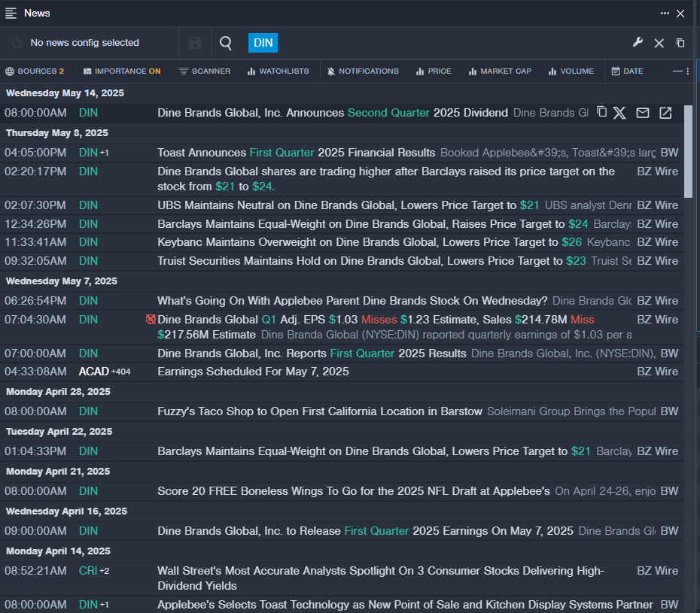Open the Price filter
This screenshot has height=613, width=700.
click(x=434, y=71)
